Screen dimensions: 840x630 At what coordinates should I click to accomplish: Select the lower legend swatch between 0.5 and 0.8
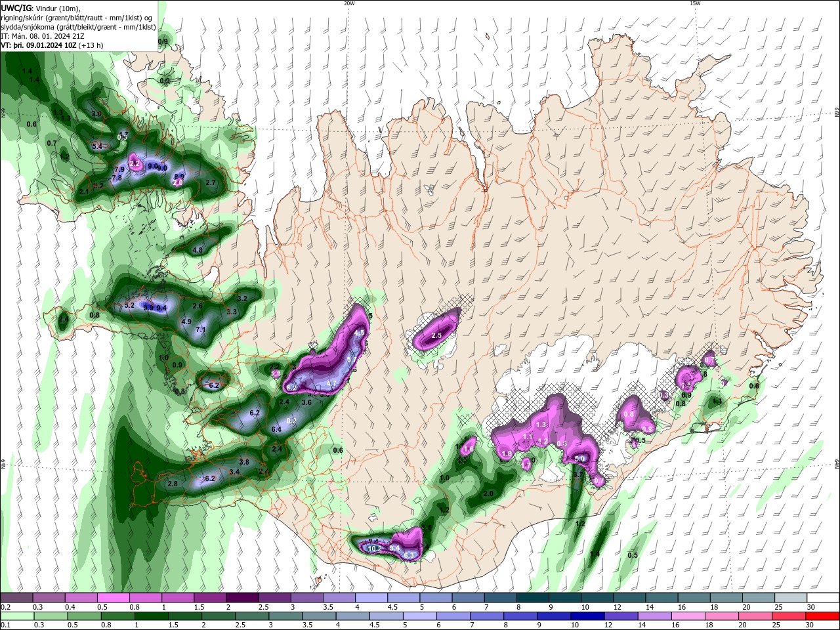(84, 616)
